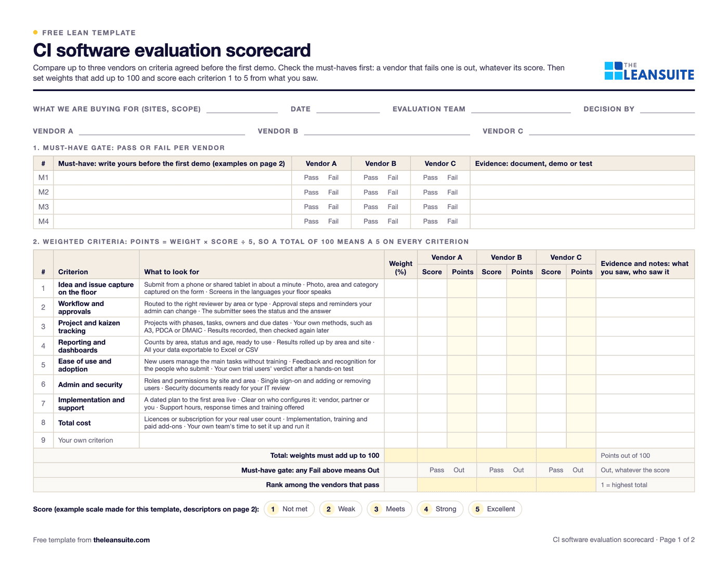Image resolution: width=728 pixels, height=563 pixels.
Task: Click the "CI software evaluation scorecard" title
Action: (x=172, y=50)
